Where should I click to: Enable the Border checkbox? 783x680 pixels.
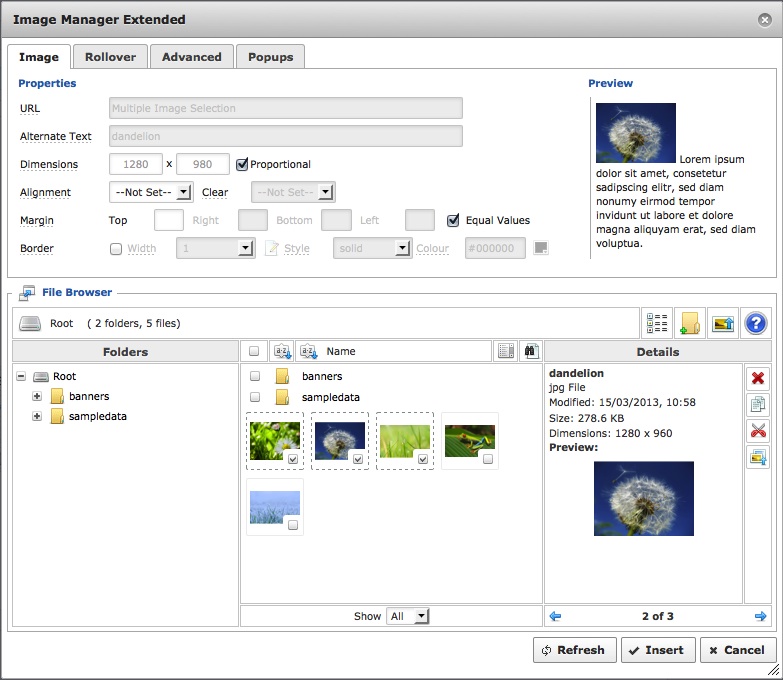click(116, 249)
